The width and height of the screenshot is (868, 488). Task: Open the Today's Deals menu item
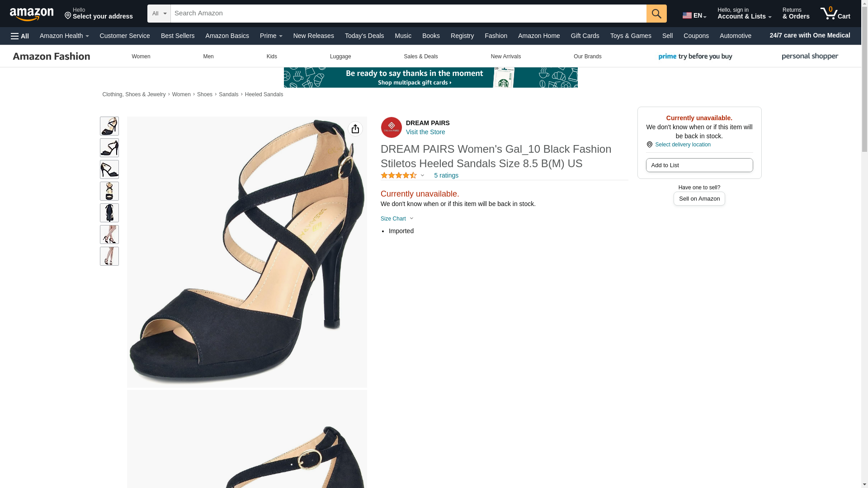(364, 36)
